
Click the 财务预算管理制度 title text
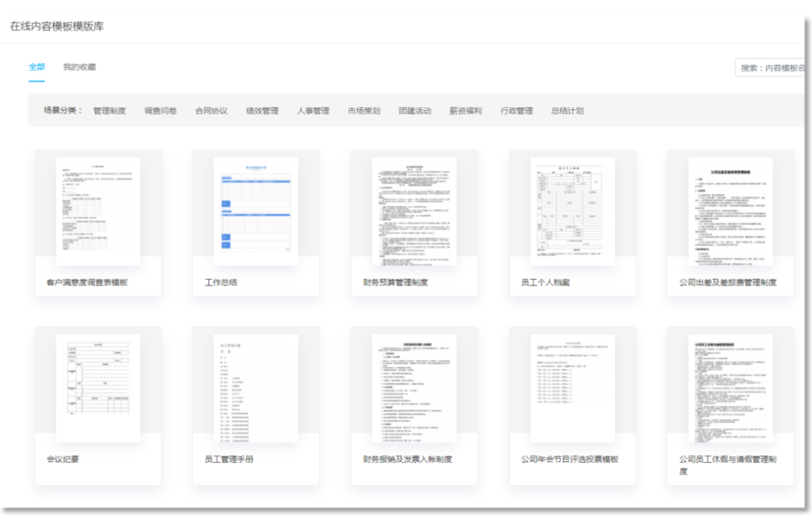point(396,282)
